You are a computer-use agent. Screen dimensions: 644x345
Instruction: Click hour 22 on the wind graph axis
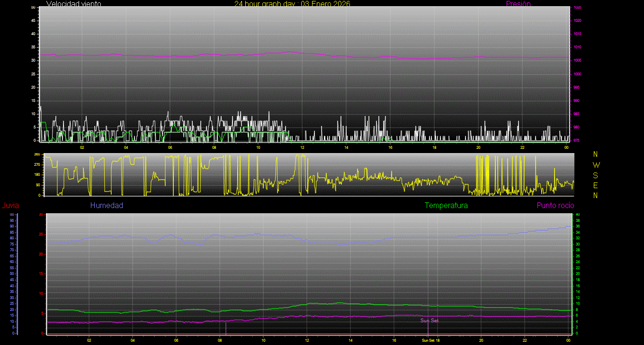pyautogui.click(x=522, y=147)
